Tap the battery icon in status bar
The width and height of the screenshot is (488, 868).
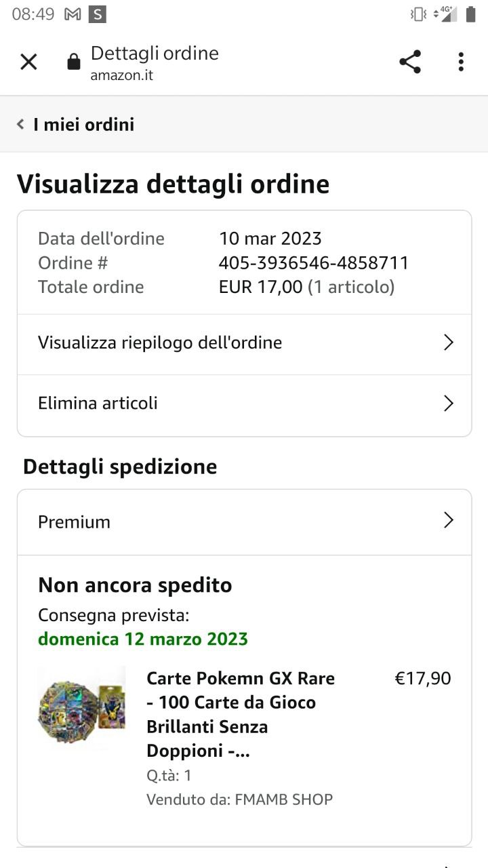tap(470, 14)
